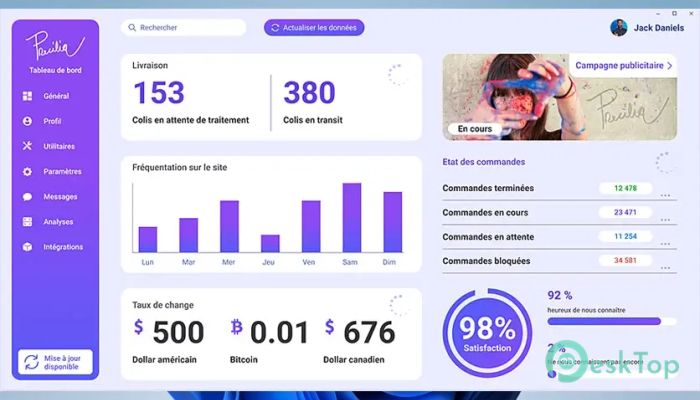This screenshot has width=700, height=400.
Task: Click the Fréquentation sur le site title
Action: [179, 167]
